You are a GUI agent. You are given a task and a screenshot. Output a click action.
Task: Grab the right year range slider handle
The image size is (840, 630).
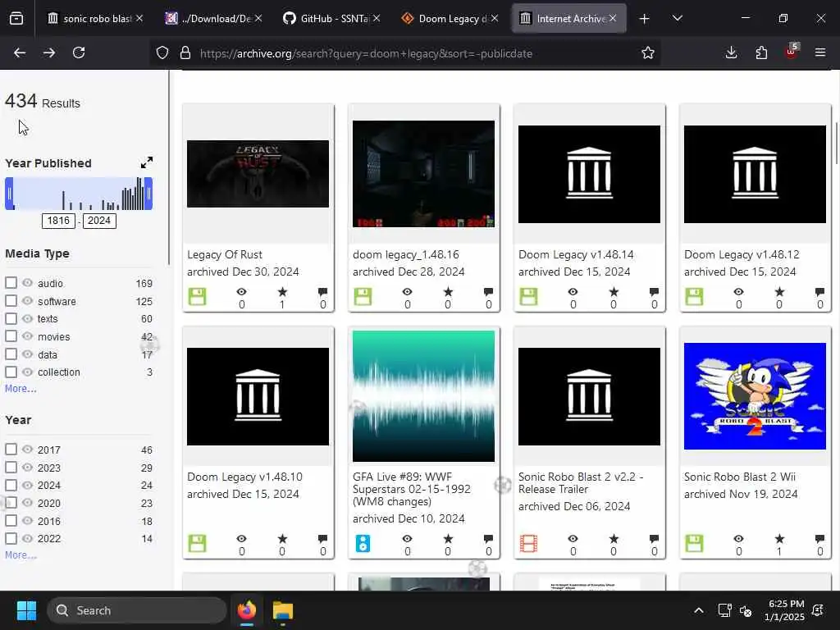pos(148,194)
